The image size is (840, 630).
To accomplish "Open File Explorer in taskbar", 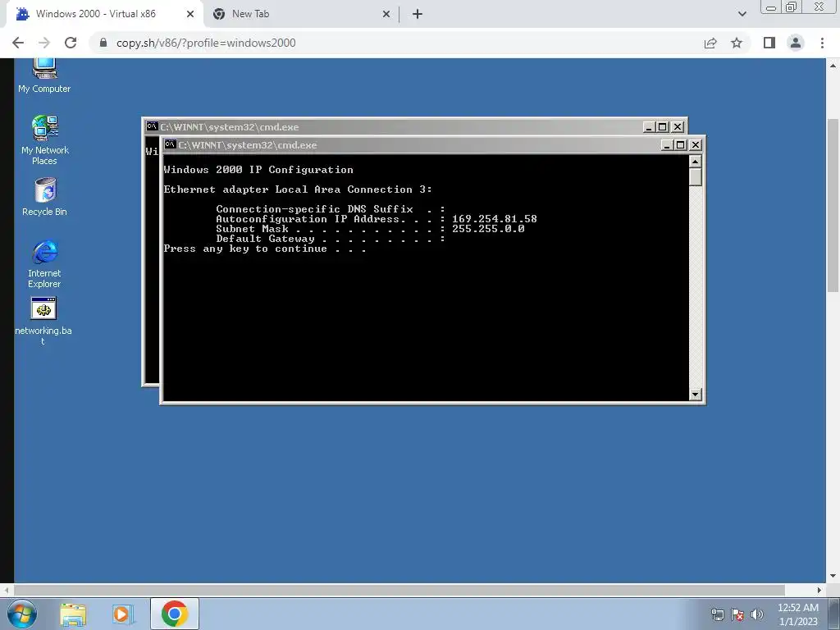I will click(73, 614).
